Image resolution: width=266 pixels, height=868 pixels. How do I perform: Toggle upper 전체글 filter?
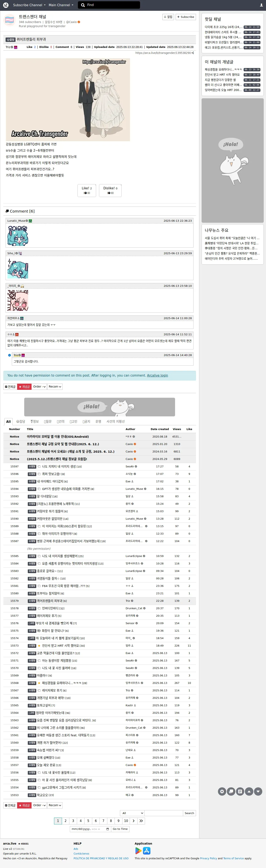[x=10, y=387]
